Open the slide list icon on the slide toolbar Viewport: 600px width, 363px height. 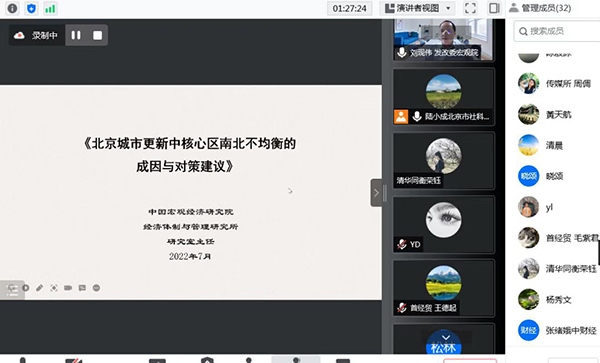pos(12,289)
